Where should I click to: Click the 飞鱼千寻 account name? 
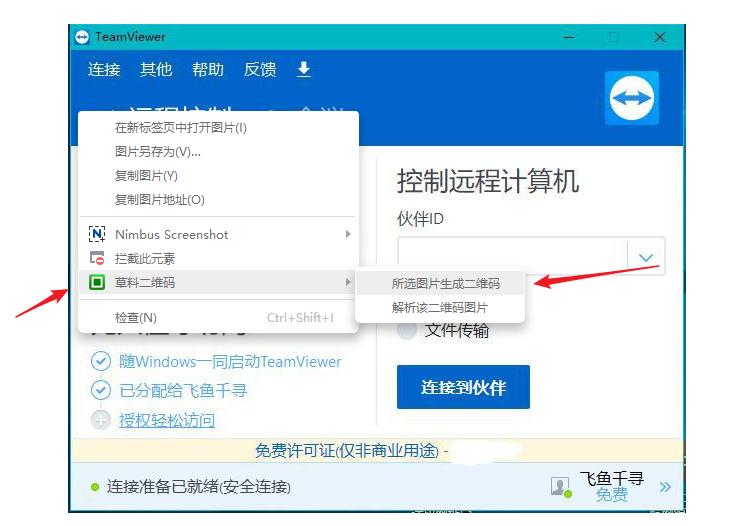click(x=612, y=478)
